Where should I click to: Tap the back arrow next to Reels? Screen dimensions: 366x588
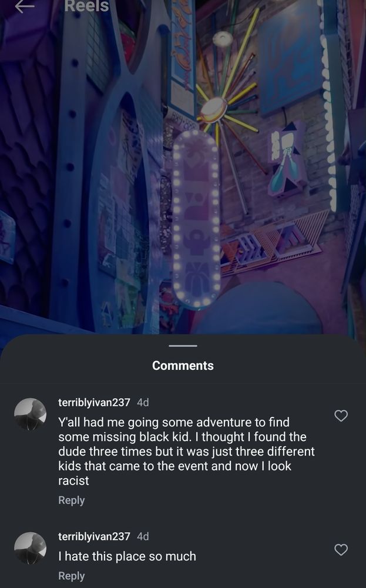tap(25, 6)
